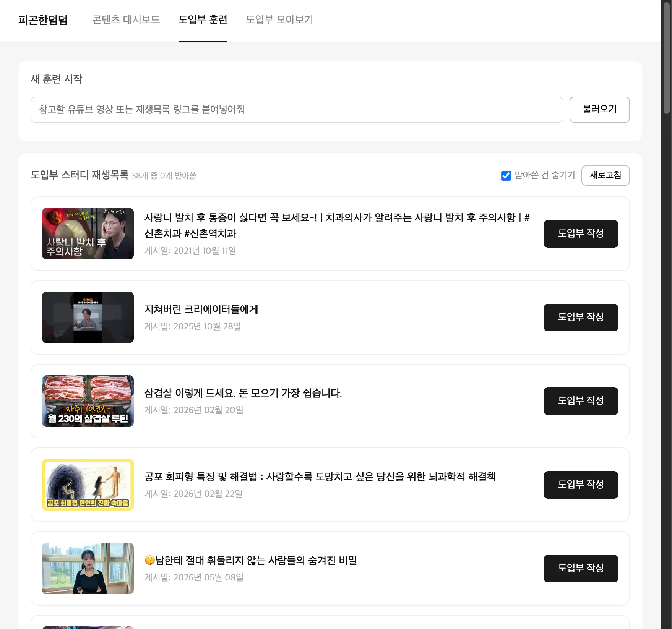This screenshot has width=672, height=629.
Task: Click 도입부 작성 for 지쳐버린 크리에이터들에게
Action: coord(581,317)
